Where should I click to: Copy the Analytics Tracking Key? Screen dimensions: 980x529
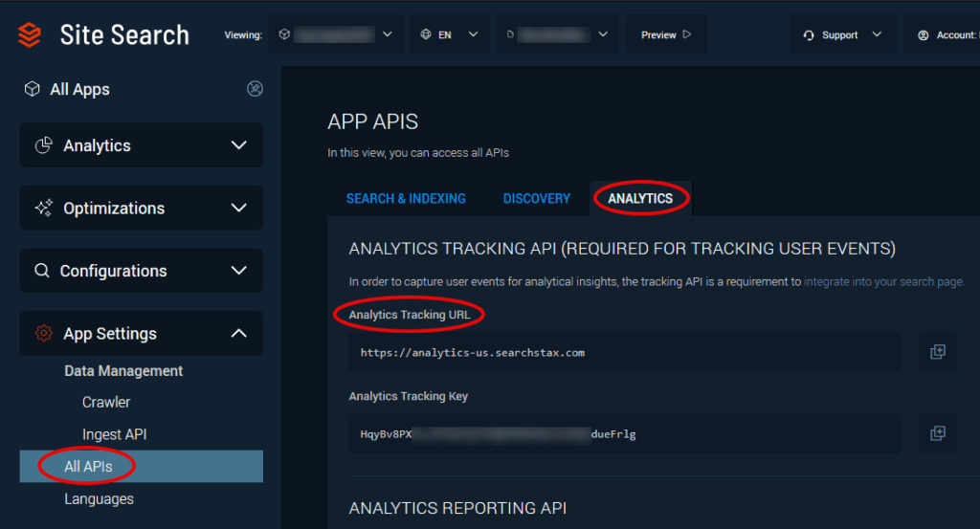[938, 433]
